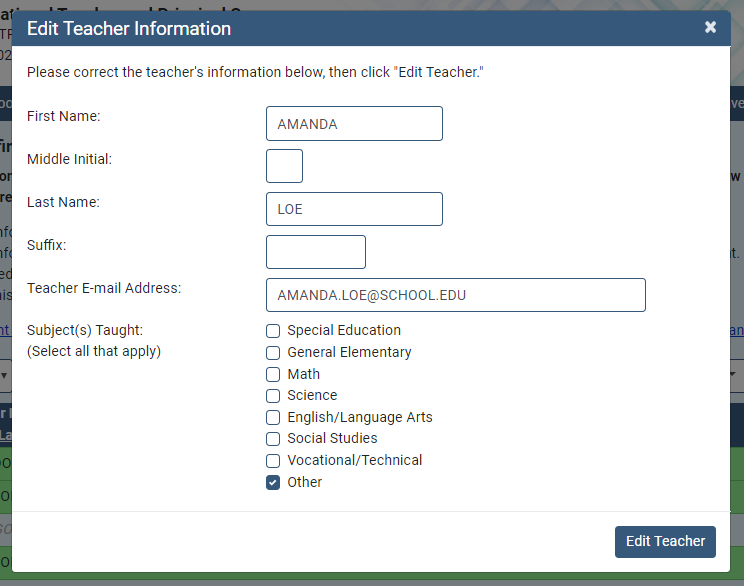This screenshot has height=586, width=744.
Task: Click the First Name input field
Action: click(x=354, y=124)
